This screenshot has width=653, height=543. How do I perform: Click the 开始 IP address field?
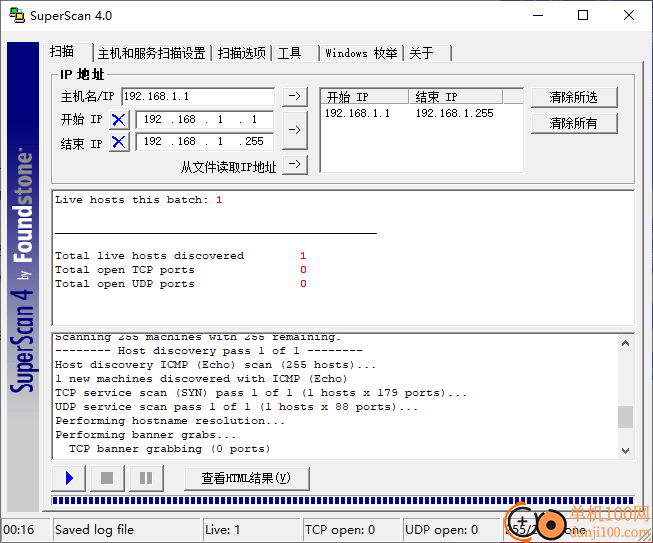coord(204,120)
